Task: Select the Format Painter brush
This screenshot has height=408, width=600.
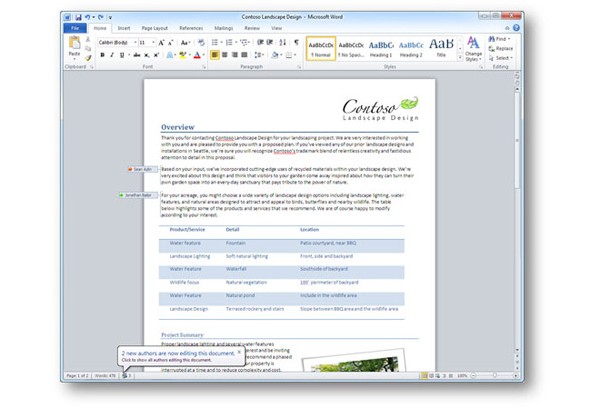Action: [88, 58]
